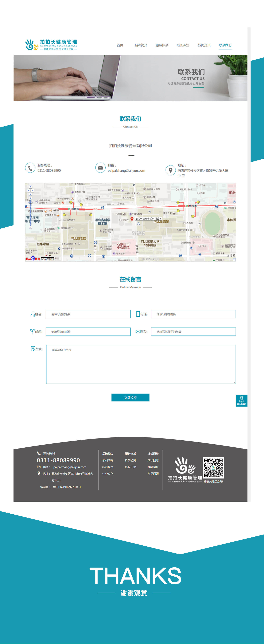The height and width of the screenshot is (644, 264).
Task: Pan the map upward with the up arrow
Action: [30, 187]
